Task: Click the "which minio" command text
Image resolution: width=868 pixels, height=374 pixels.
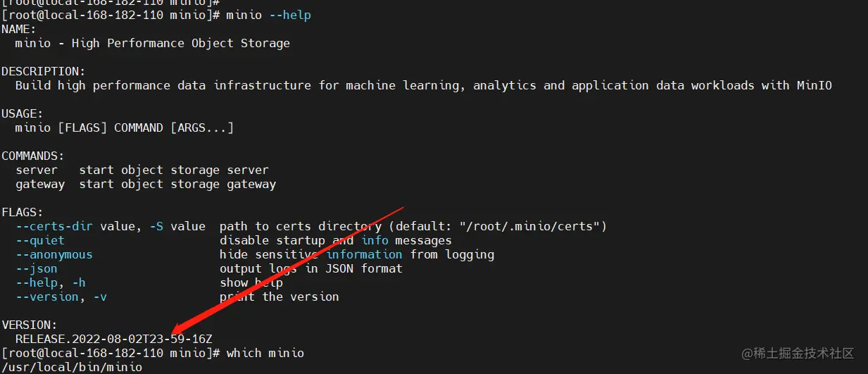Action: (265, 353)
